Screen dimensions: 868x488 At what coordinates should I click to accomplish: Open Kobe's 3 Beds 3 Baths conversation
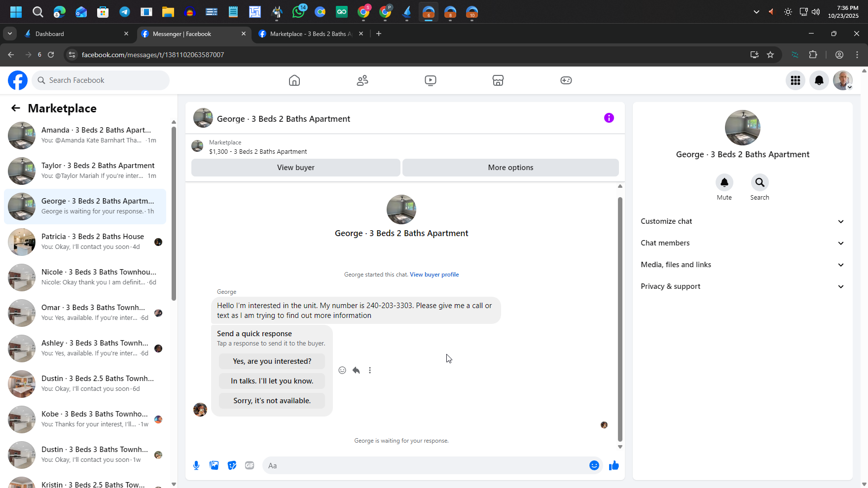point(85,419)
